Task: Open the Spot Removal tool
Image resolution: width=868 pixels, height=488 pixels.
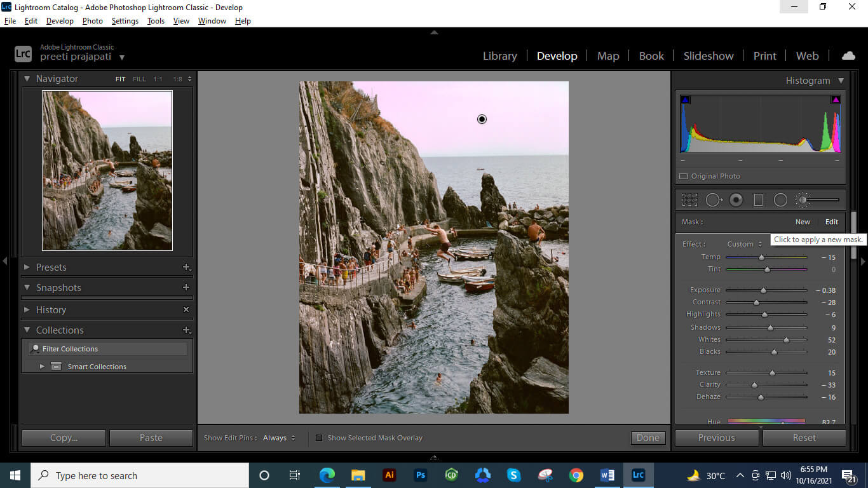Action: click(x=713, y=200)
